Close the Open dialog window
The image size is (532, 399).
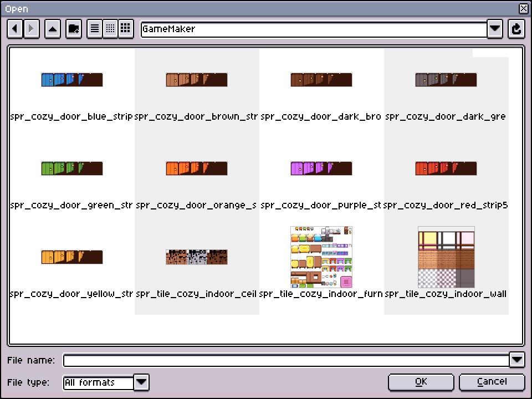click(524, 8)
